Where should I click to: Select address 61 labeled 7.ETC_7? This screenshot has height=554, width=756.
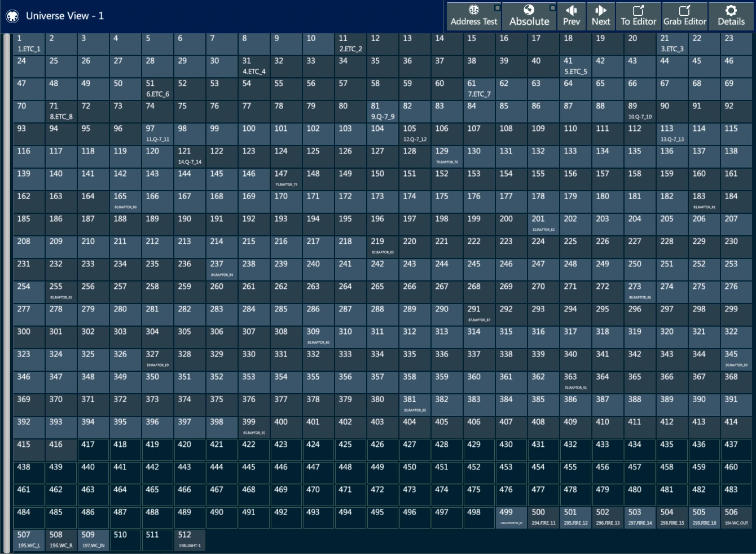(x=479, y=89)
